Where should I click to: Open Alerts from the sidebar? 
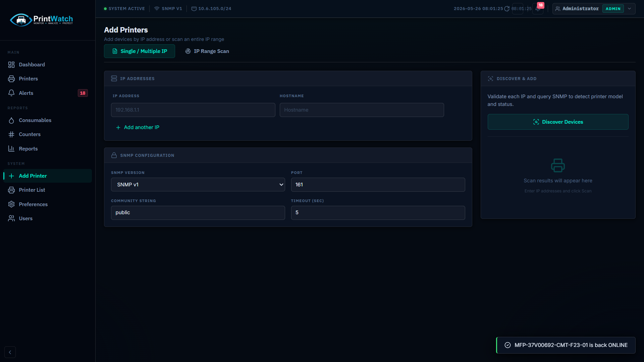pos(48,93)
